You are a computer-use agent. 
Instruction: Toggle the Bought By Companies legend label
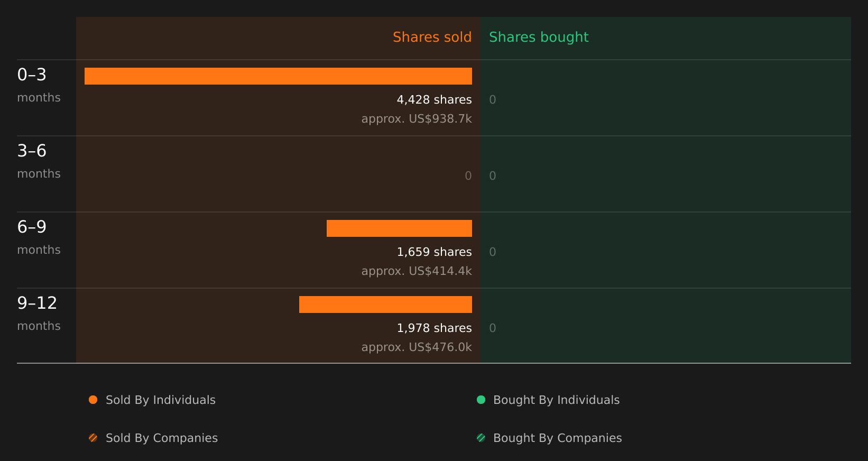(x=558, y=438)
